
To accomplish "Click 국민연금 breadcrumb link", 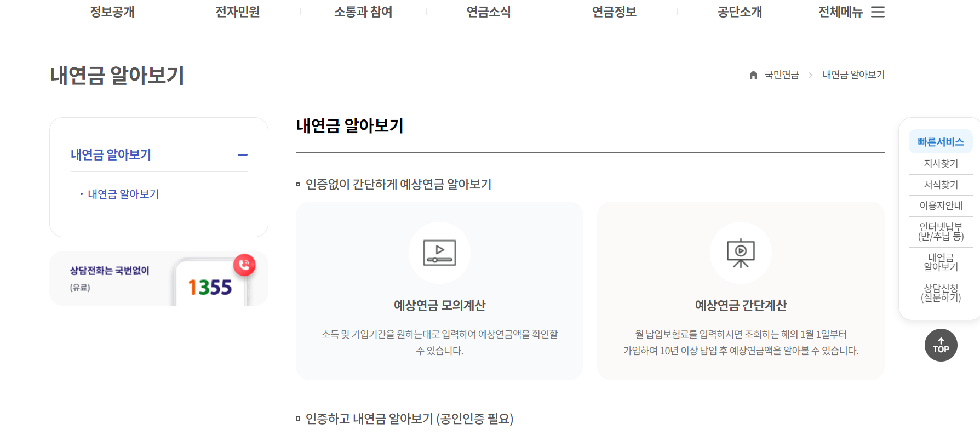I will pyautogui.click(x=782, y=75).
